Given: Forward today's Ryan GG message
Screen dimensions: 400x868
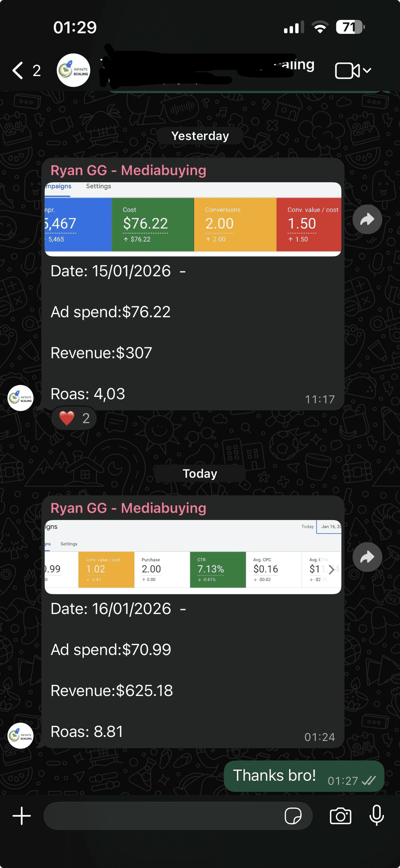Looking at the screenshot, I should pos(367,557).
